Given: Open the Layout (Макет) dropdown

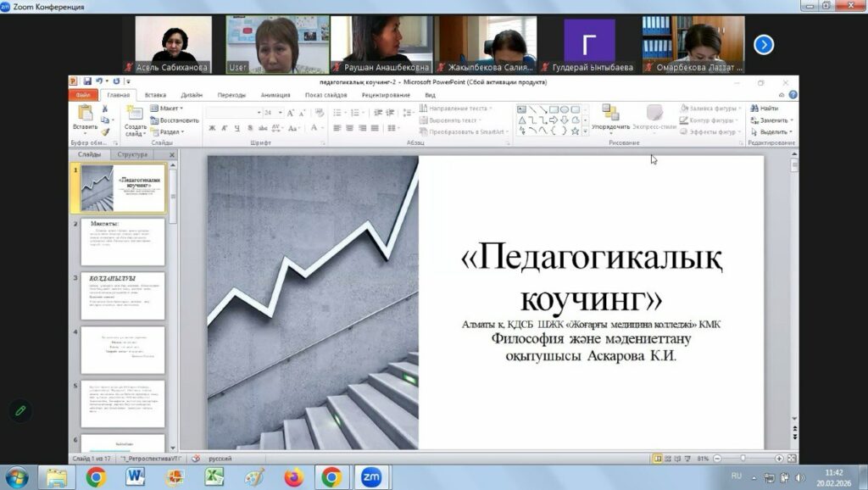Looking at the screenshot, I should coord(170,109).
